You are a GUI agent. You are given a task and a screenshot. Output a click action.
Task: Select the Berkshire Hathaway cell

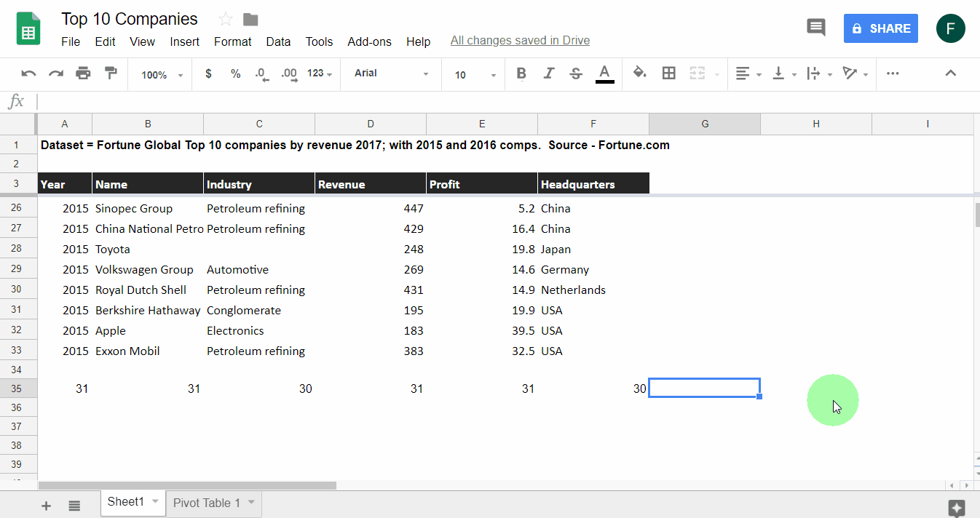[148, 310]
